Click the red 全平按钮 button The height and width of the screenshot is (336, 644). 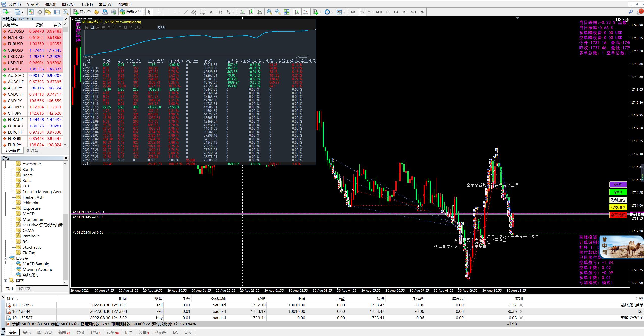[618, 215]
